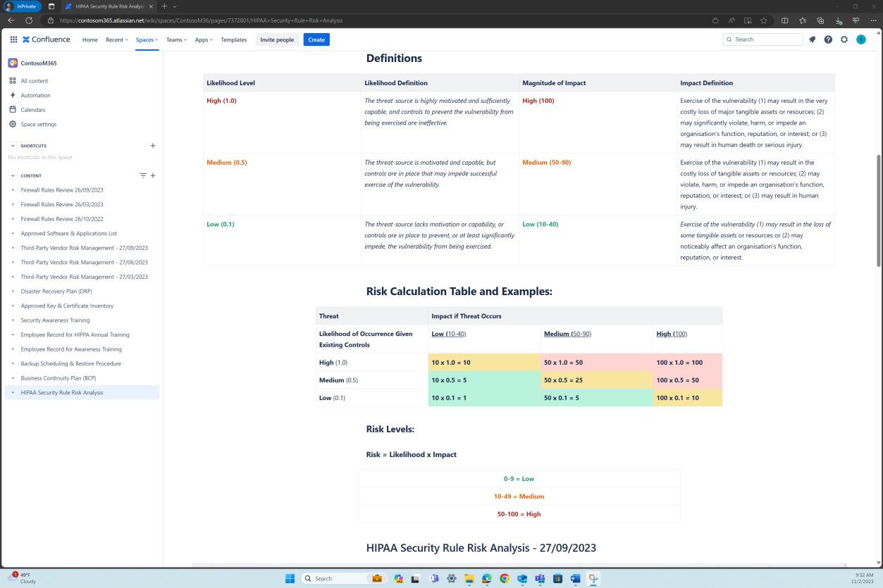Filter the Content list
The width and height of the screenshot is (883, 588).
pyautogui.click(x=143, y=175)
